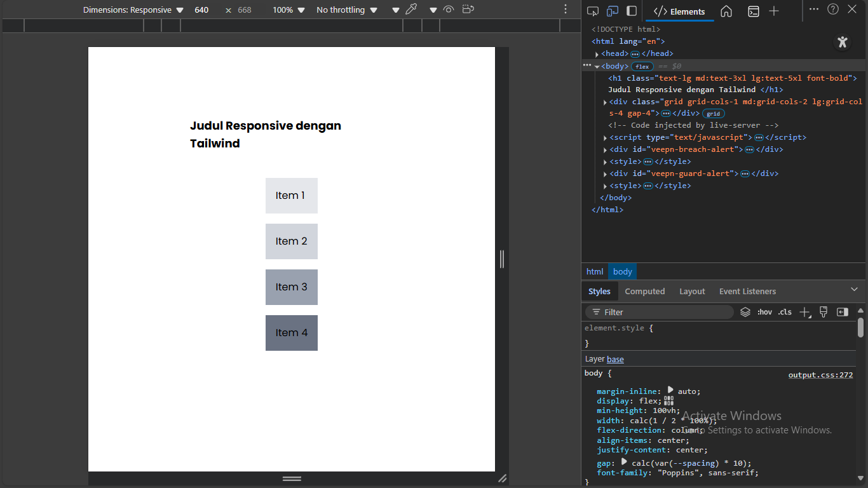Click the accessibility tree toggle button
The width and height of the screenshot is (868, 488).
point(843,42)
